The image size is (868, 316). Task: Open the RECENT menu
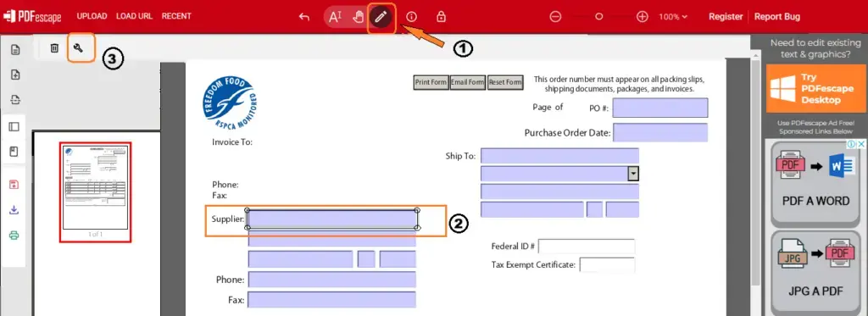pyautogui.click(x=176, y=16)
